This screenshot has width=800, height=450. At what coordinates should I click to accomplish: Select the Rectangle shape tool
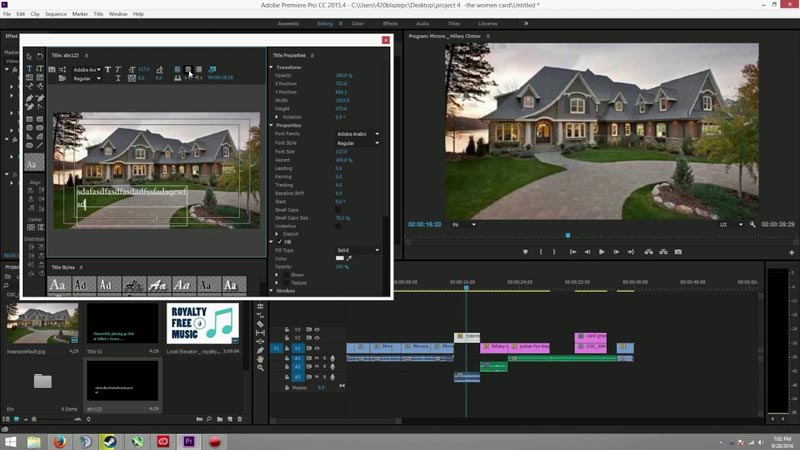[x=29, y=119]
